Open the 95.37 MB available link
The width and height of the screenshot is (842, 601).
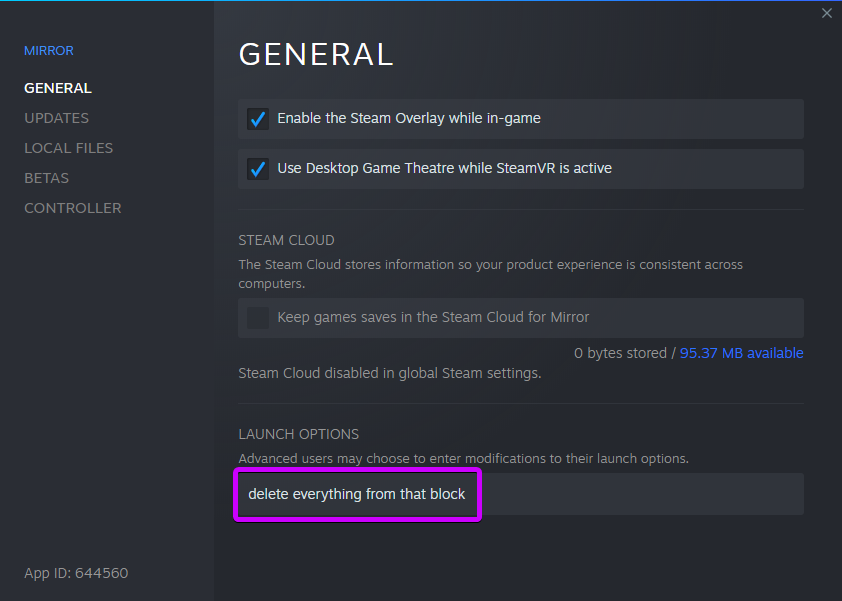click(x=742, y=353)
